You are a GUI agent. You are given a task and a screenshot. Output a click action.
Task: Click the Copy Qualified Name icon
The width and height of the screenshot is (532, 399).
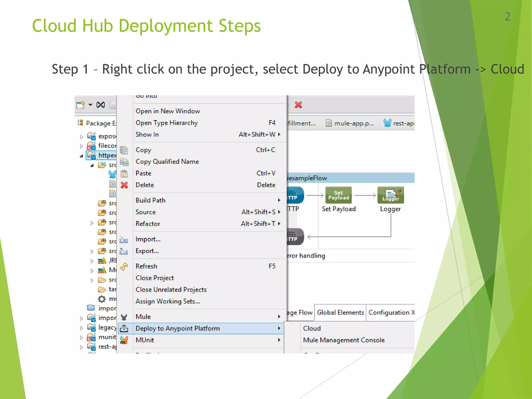(124, 162)
